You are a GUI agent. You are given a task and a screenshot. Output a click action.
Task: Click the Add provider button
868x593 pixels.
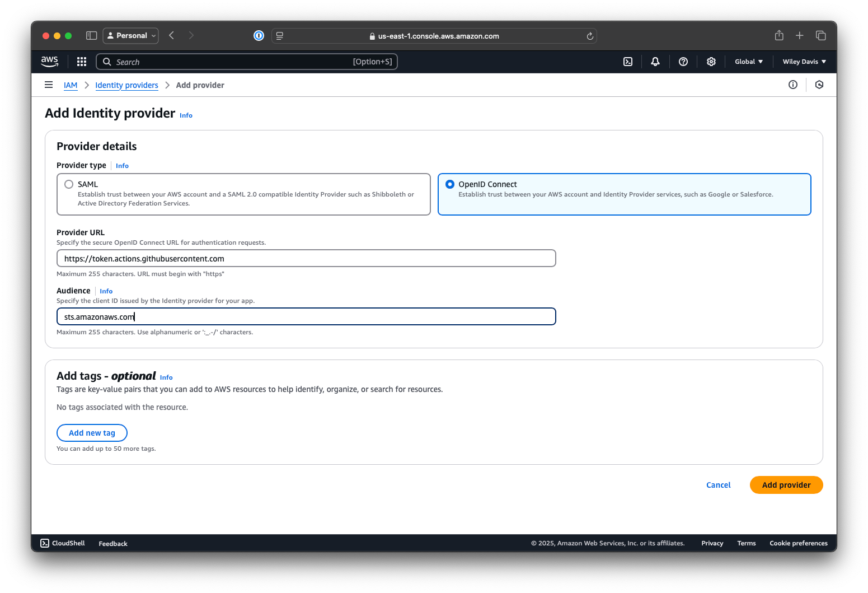click(x=786, y=485)
